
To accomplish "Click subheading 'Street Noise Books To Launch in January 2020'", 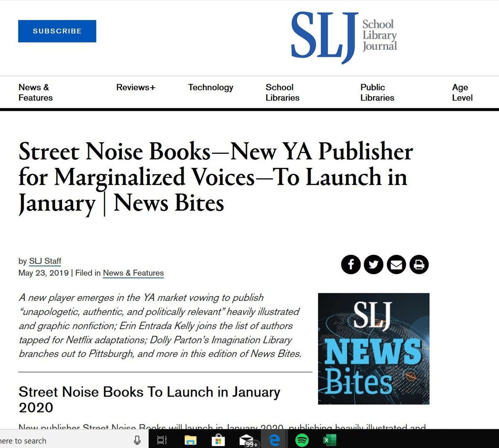I will (x=150, y=399).
